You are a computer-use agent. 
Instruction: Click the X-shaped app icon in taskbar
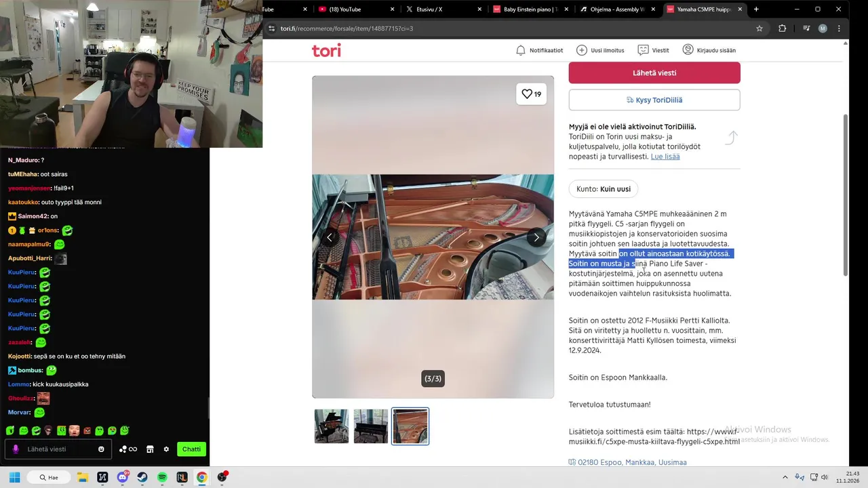click(102, 477)
